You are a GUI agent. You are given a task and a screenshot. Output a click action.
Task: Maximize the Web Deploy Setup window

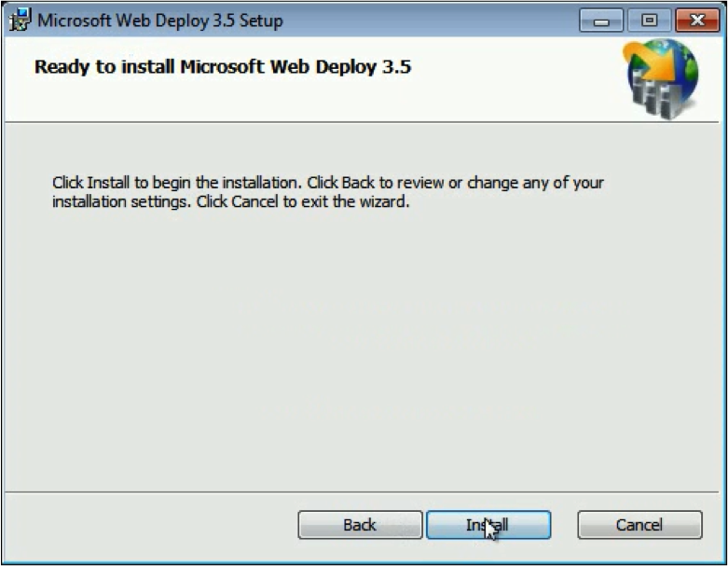click(649, 21)
